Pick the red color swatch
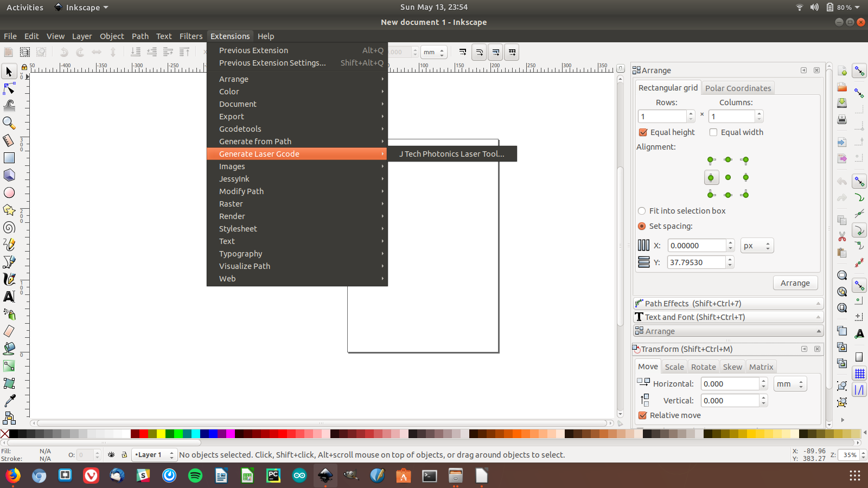Screen dimensions: 868x488 pos(144,434)
